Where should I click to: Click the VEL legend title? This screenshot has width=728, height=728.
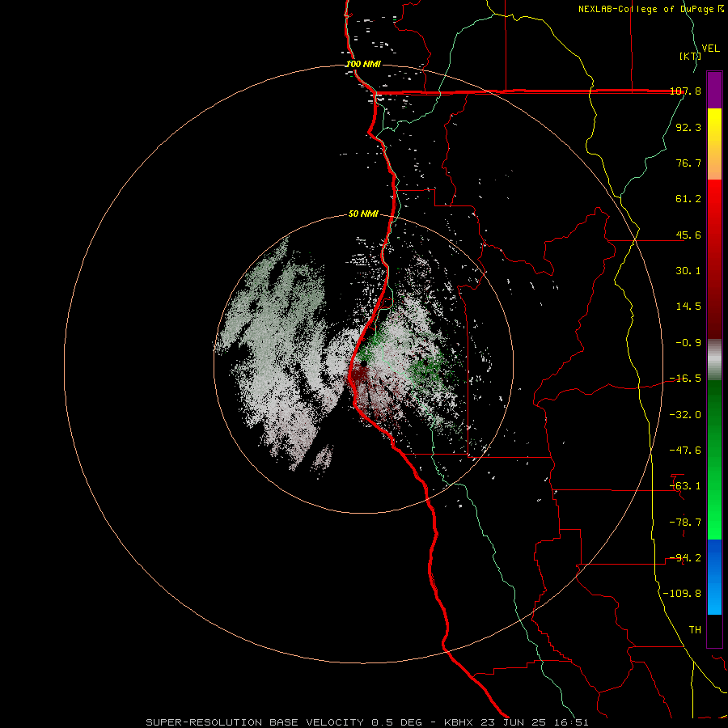710,49
